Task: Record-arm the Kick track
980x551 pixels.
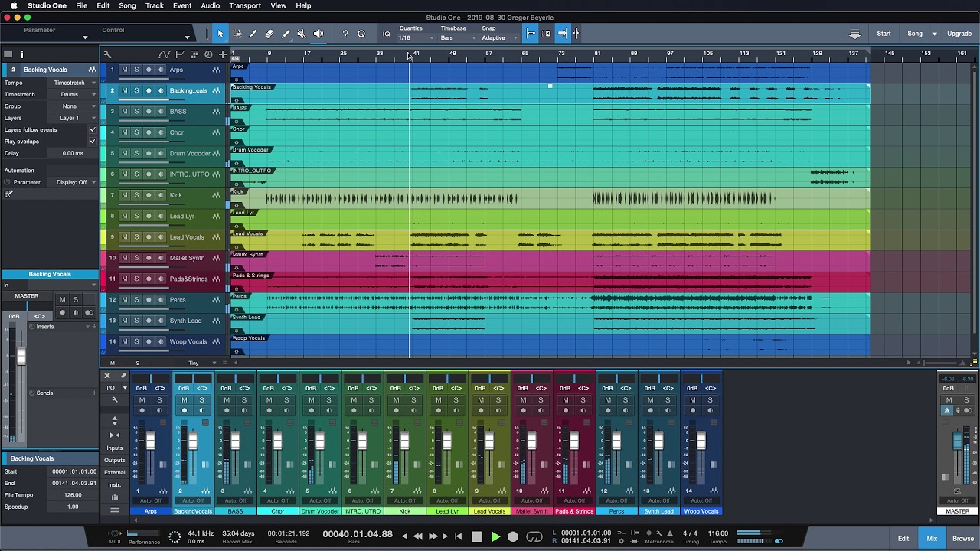Action: (x=149, y=195)
